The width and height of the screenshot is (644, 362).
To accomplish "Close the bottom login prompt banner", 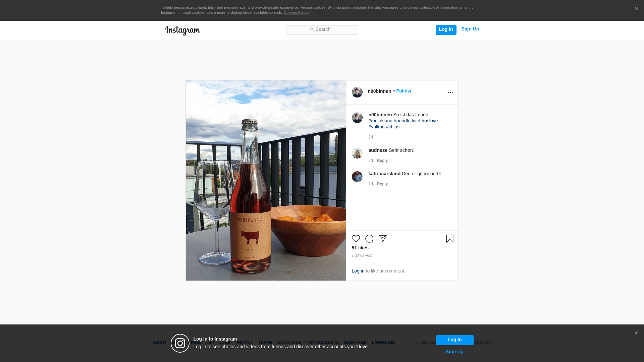I will point(636,333).
